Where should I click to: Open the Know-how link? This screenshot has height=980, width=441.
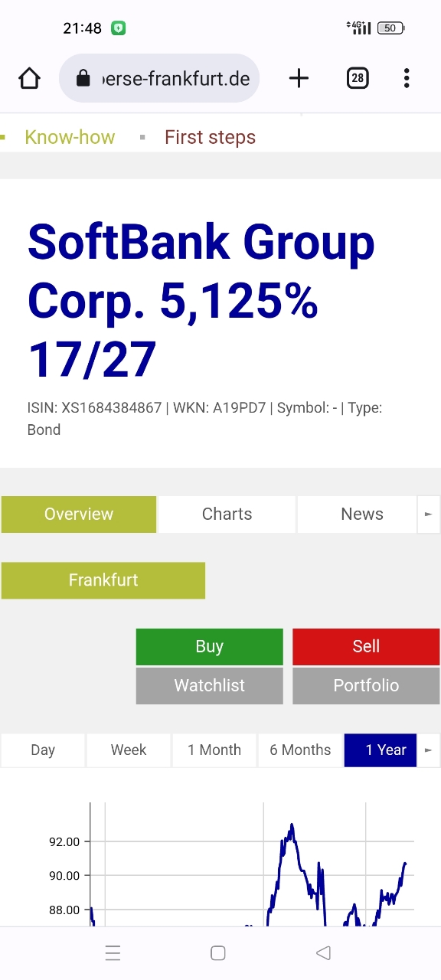click(x=70, y=138)
